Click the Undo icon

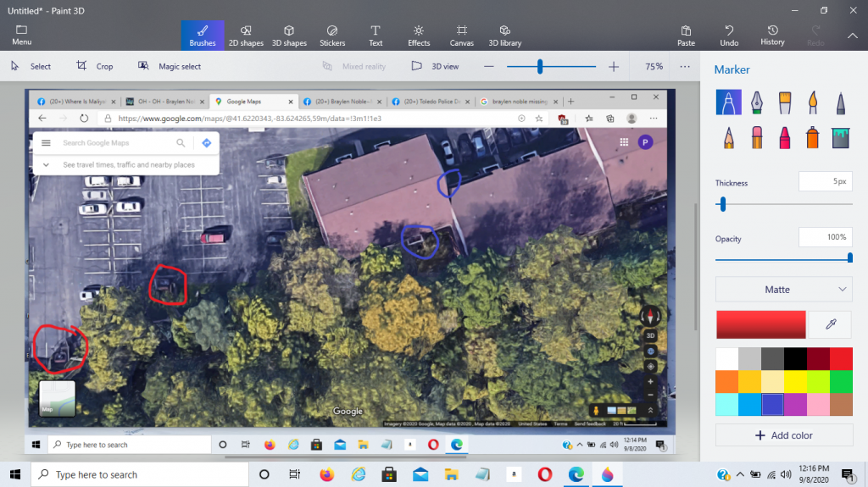coord(729,35)
